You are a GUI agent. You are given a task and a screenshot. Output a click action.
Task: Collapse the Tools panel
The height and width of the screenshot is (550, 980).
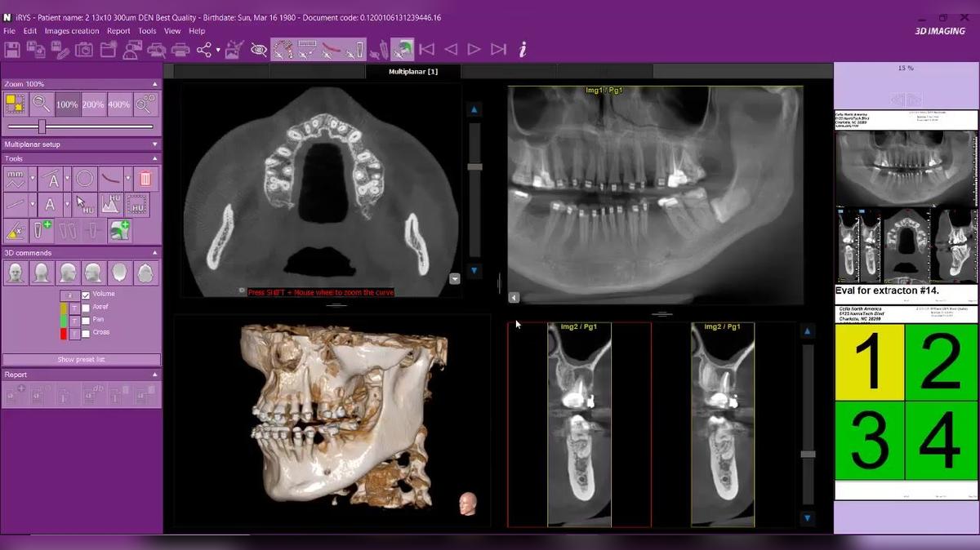[154, 159]
